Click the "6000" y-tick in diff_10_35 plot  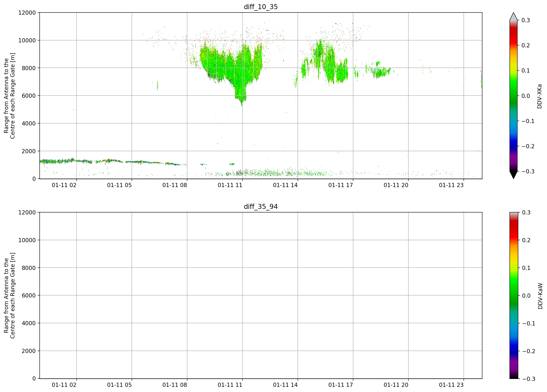click(29, 96)
